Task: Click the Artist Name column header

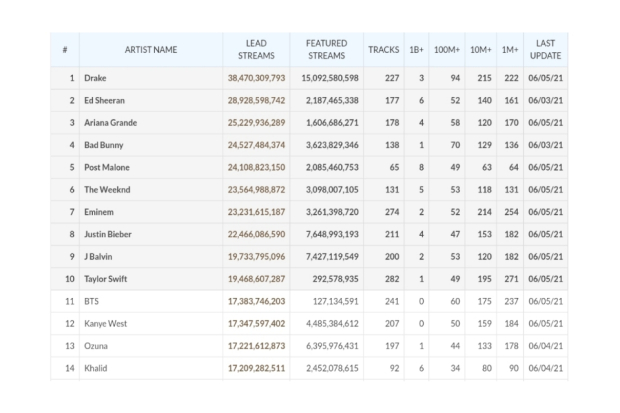Action: coord(151,49)
